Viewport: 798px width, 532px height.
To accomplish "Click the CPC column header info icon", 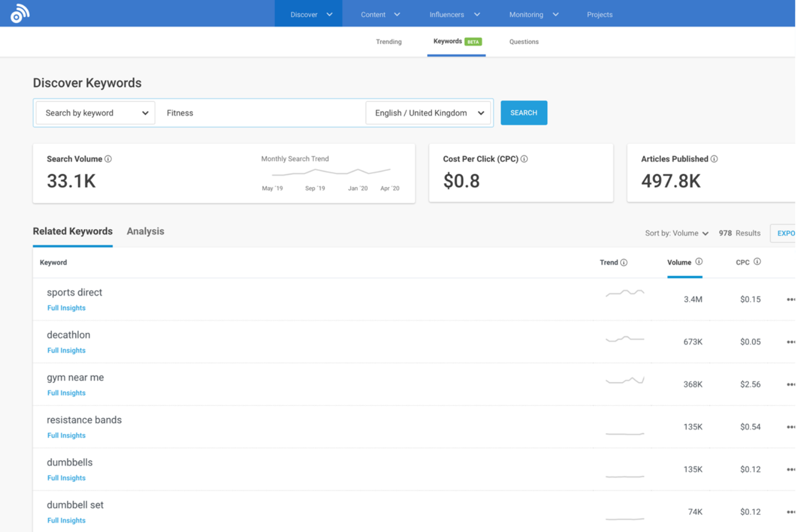I will [756, 262].
